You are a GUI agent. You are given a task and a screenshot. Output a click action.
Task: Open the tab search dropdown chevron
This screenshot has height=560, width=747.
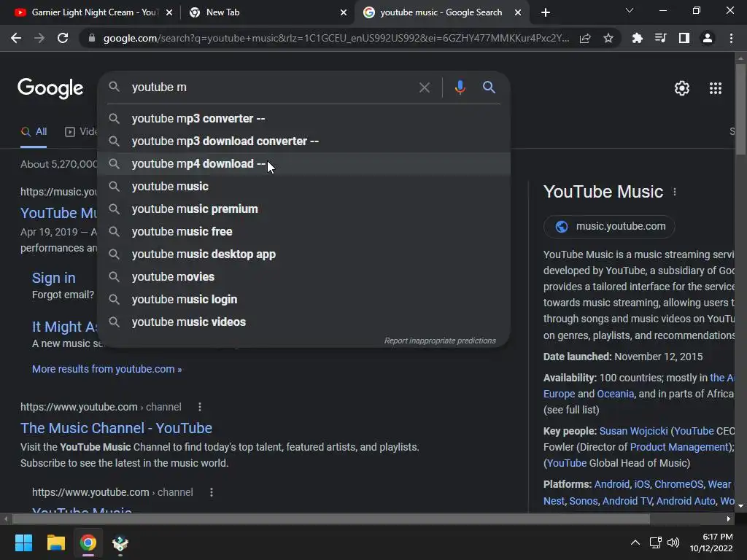(630, 10)
